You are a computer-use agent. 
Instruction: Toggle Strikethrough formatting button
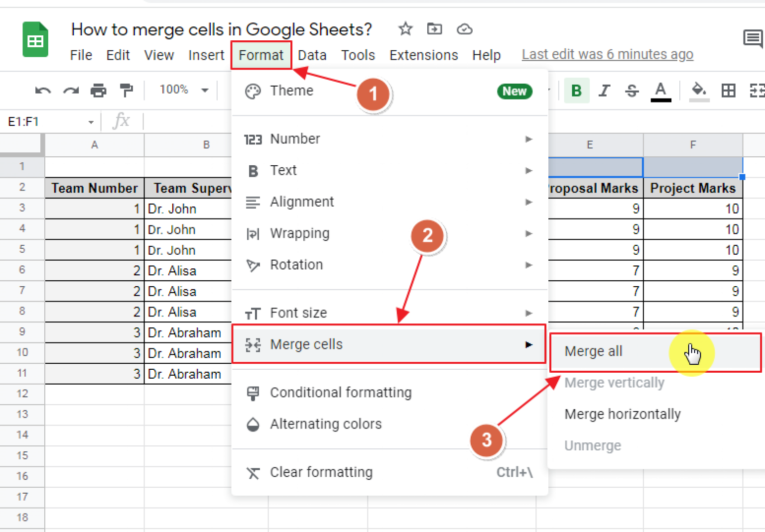tap(632, 91)
